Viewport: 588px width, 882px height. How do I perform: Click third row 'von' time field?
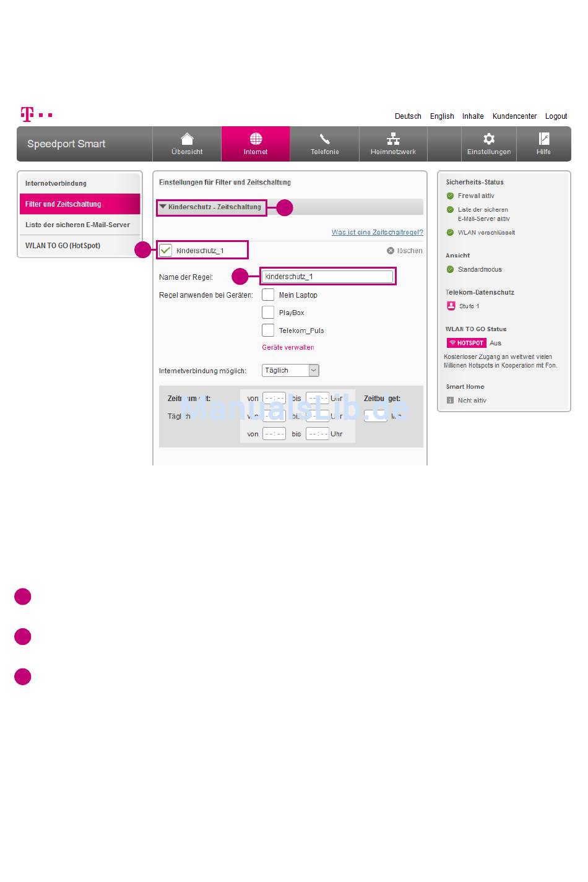coord(274,434)
